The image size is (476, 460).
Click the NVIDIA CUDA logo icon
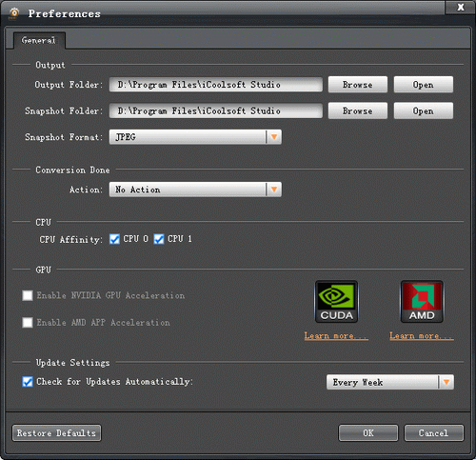click(x=336, y=302)
